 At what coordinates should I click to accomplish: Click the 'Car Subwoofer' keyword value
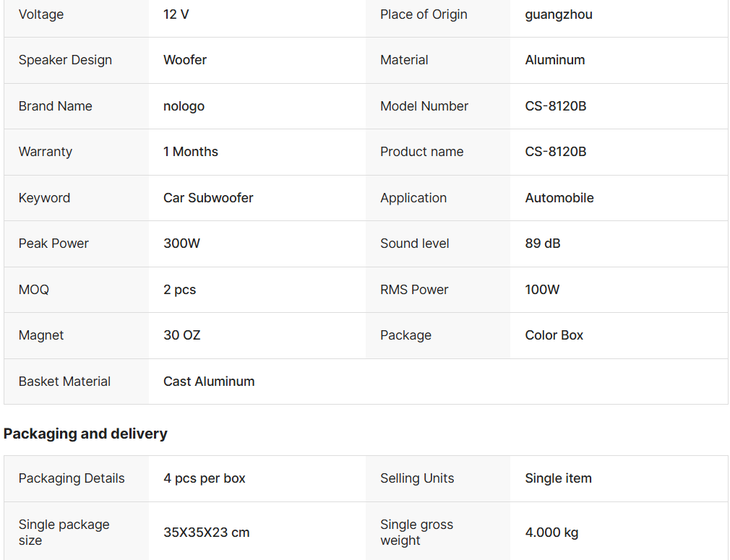[208, 198]
